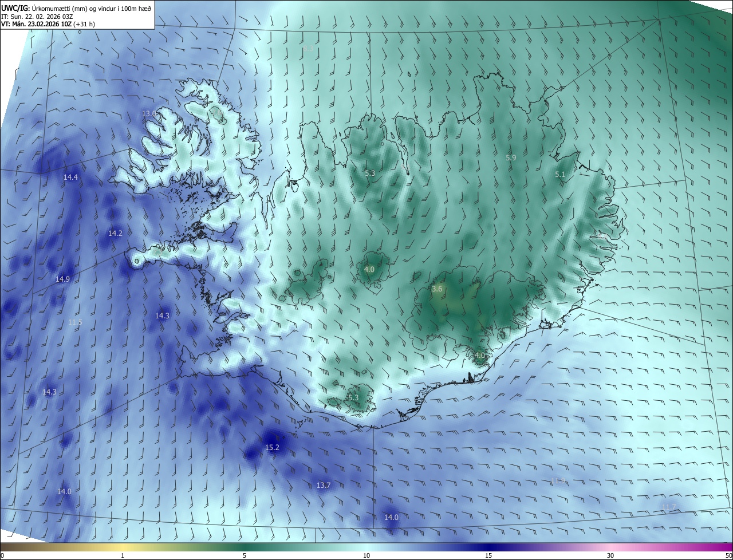The height and width of the screenshot is (560, 733).
Task: Click the 3.6 value on Vatnajökull
Action: tap(437, 289)
